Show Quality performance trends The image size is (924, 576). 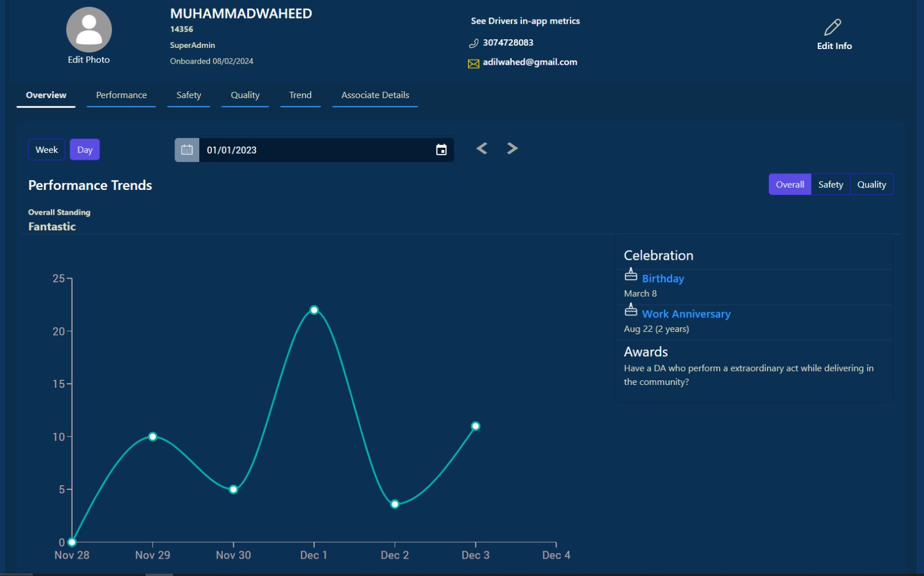tap(871, 185)
